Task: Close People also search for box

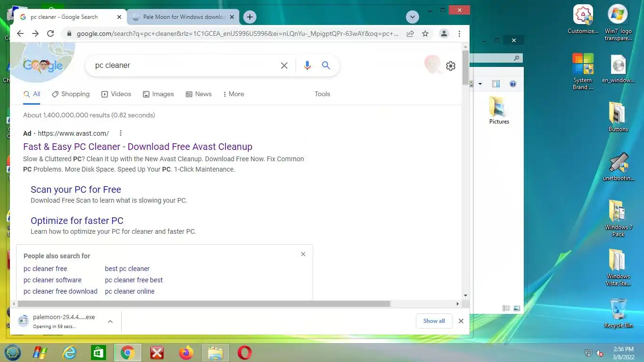Action: pyautogui.click(x=303, y=254)
